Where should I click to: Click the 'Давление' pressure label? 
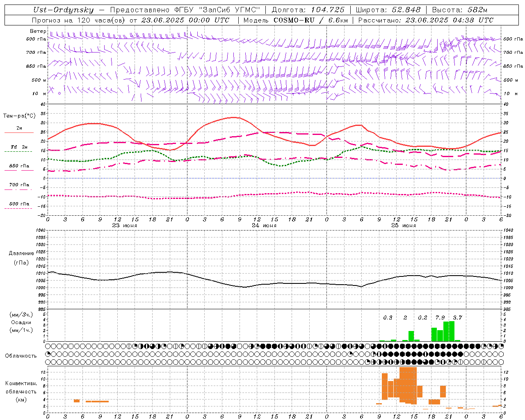[21, 253]
